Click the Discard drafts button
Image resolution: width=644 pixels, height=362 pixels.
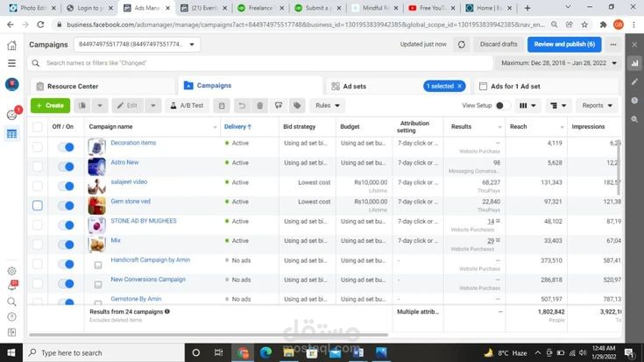499,45
